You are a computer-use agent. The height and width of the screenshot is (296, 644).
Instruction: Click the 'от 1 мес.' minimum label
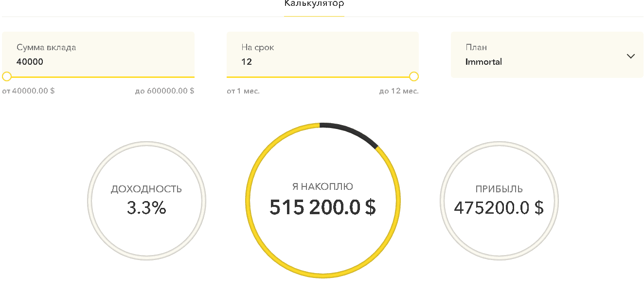coord(243,91)
